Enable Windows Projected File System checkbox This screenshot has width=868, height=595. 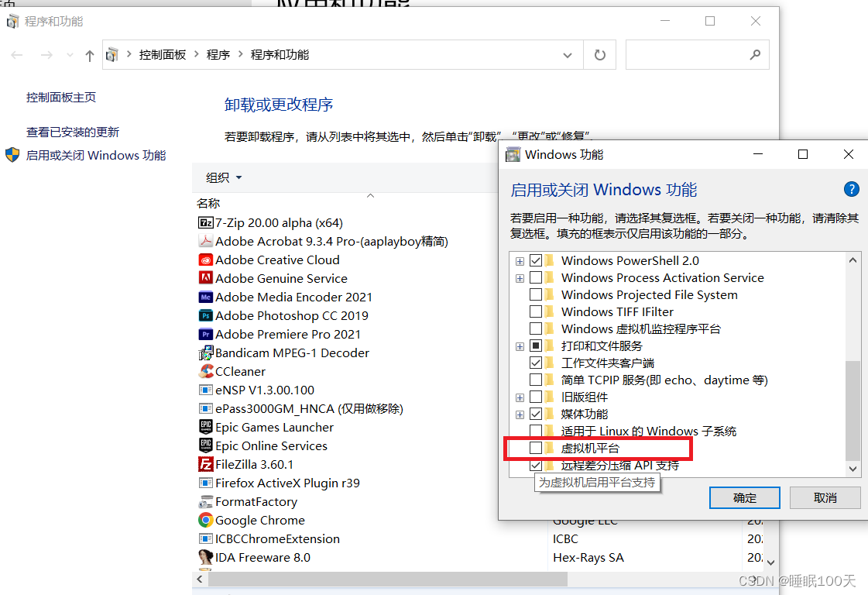(535, 294)
